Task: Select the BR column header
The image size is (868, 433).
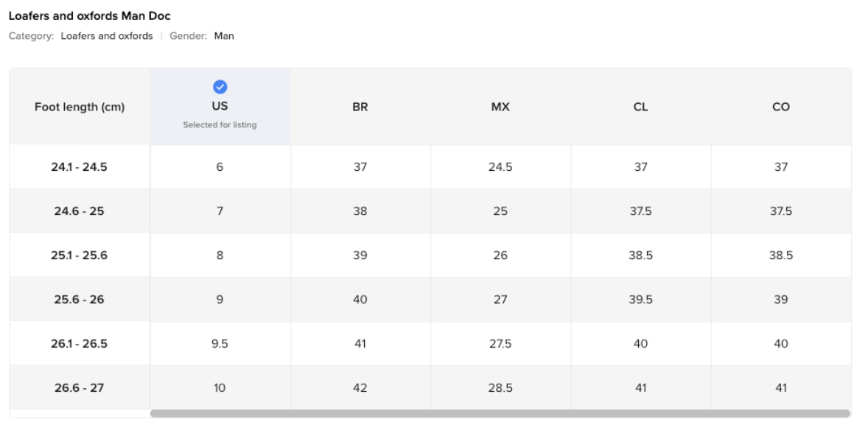Action: [x=360, y=107]
